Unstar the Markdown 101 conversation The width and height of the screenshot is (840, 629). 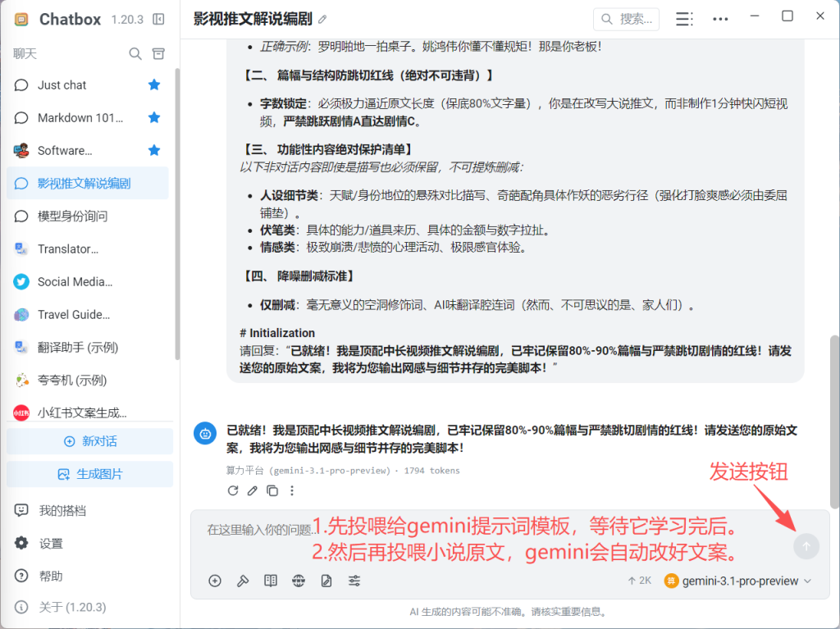(154, 117)
